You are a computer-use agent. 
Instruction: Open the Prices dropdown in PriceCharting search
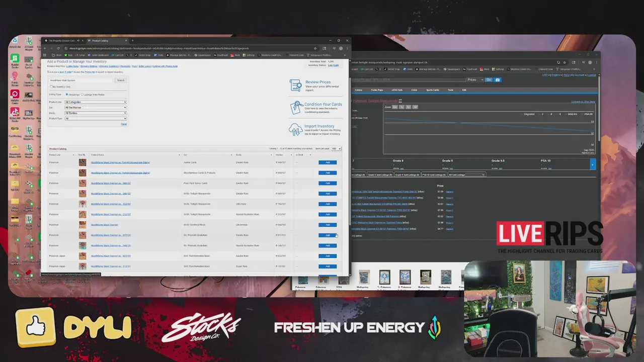click(475, 80)
